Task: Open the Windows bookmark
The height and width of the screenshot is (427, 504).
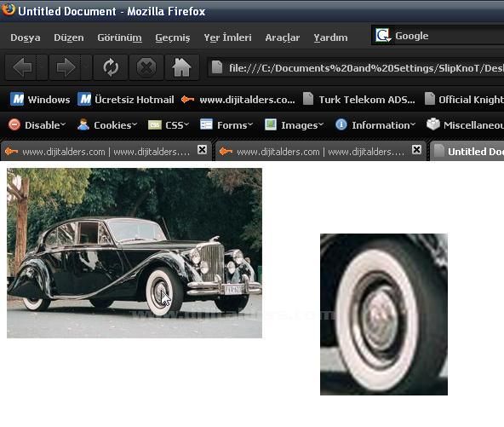Action: point(40,100)
